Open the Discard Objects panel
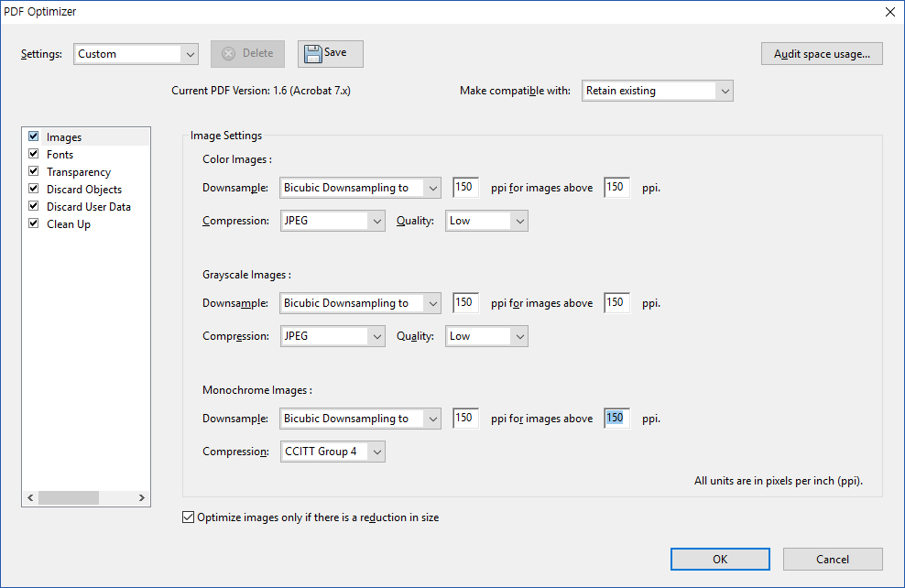Screen dimensions: 905x588 [x=84, y=190]
